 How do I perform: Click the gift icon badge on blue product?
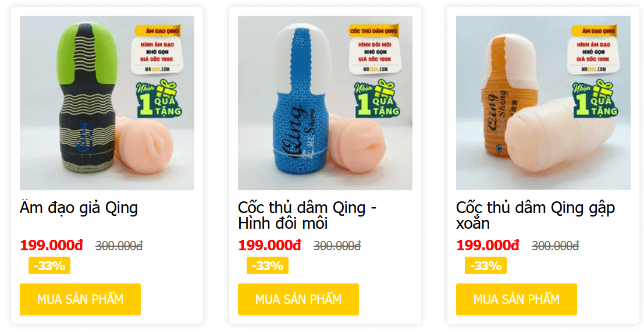coord(377,100)
